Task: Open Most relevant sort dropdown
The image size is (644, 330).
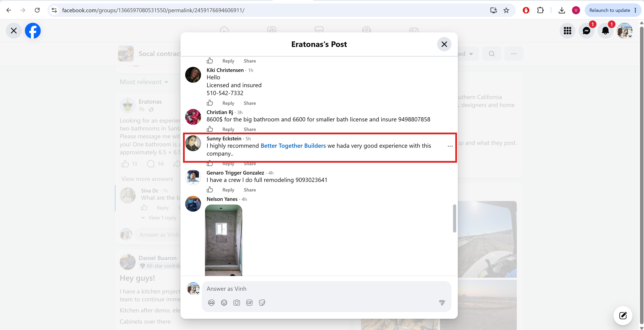Action: [x=144, y=82]
